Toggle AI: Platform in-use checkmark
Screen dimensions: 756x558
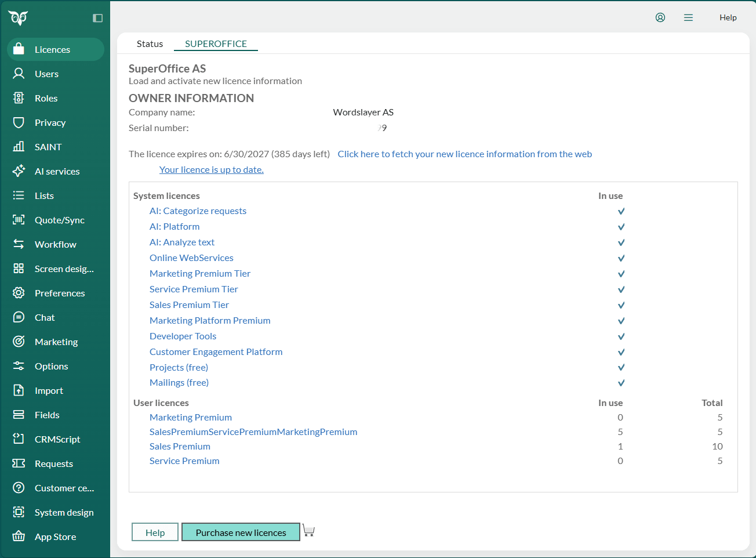[x=621, y=227]
